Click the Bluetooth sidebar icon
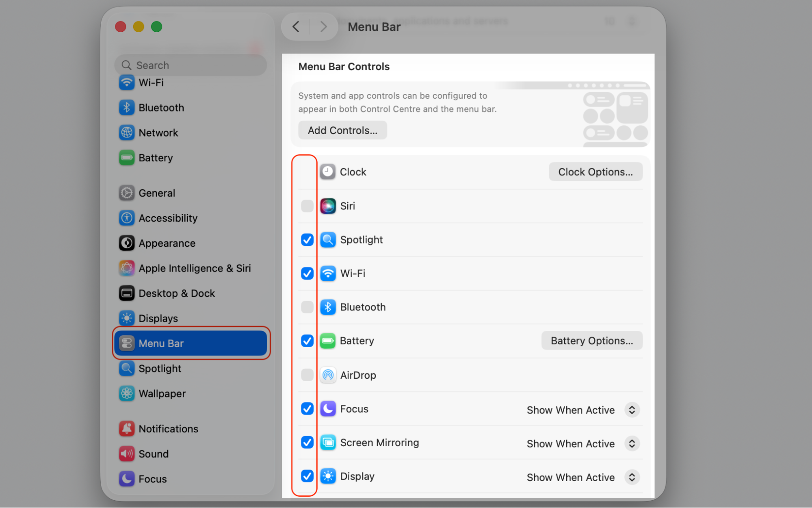 127,108
